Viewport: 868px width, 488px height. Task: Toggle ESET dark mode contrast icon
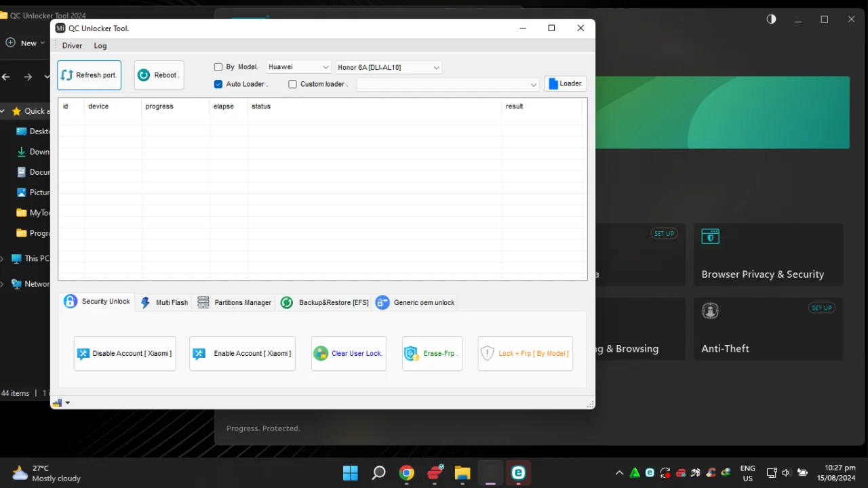click(x=772, y=19)
